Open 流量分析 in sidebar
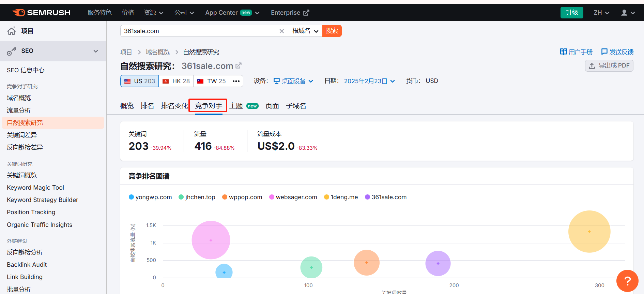 coord(19,111)
